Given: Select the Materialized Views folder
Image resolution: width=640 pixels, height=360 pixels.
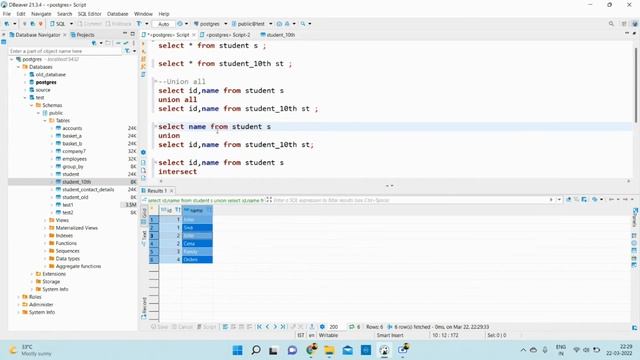Looking at the screenshot, I should (x=73, y=228).
